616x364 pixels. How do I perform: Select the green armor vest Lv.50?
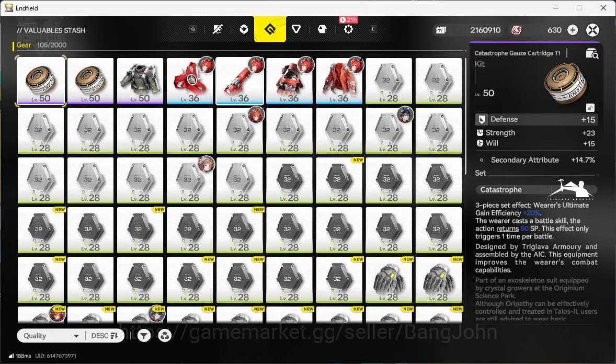click(140, 81)
